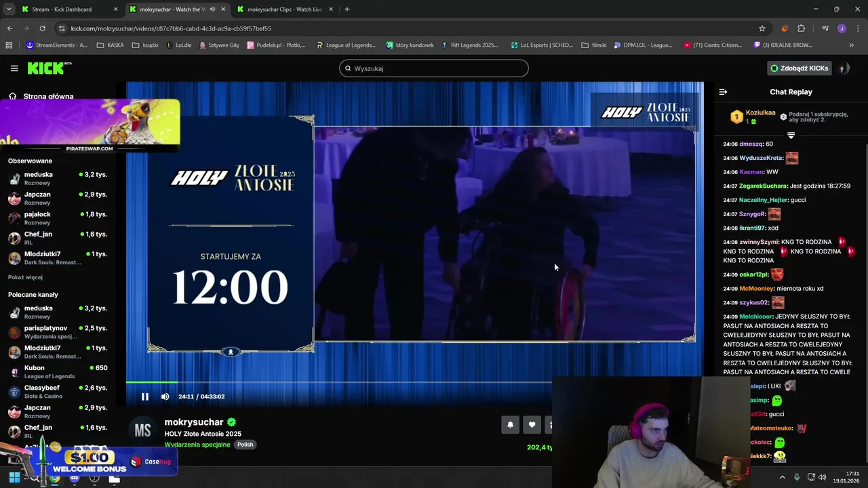Open the Windows Start menu

click(14, 477)
